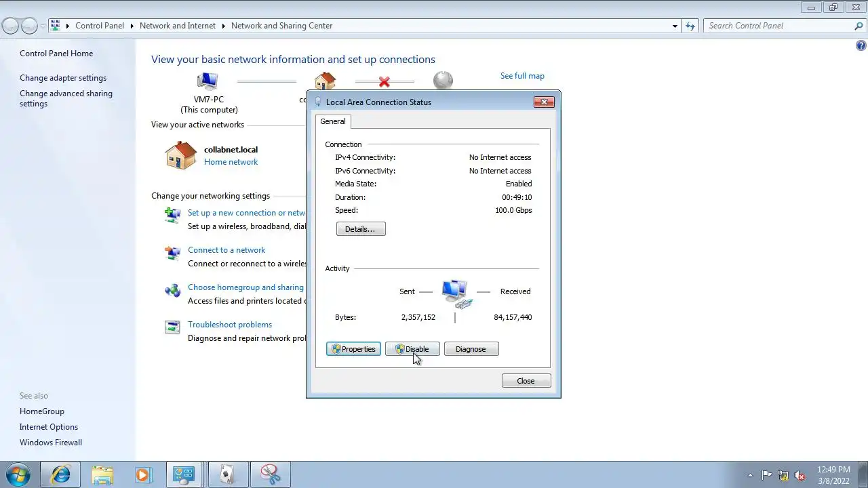Screen dimensions: 868x488
Task: Expand the Control Panel breadcrumb arrow
Action: [x=132, y=26]
